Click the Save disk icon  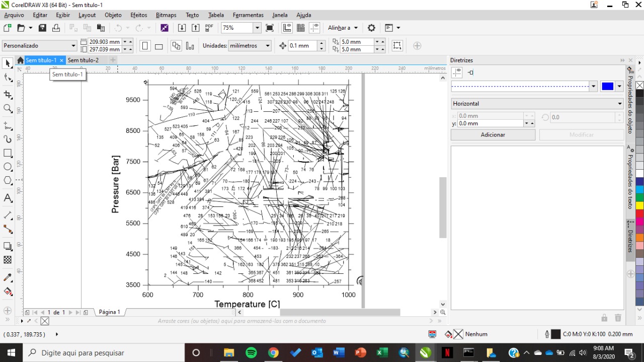point(42,28)
